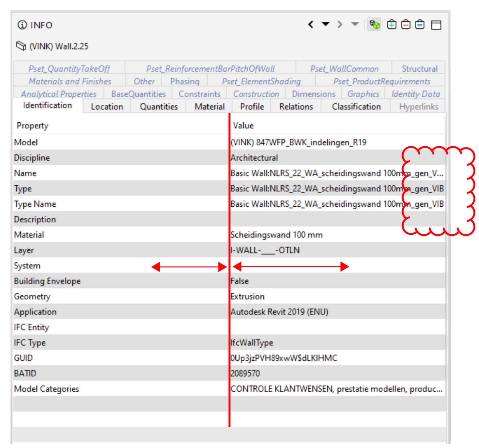Viewport: 479px width, 448px height.
Task: Select the GUID value 0Up3jzPVH89xwW$dLKIHMC
Action: pyautogui.click(x=284, y=358)
